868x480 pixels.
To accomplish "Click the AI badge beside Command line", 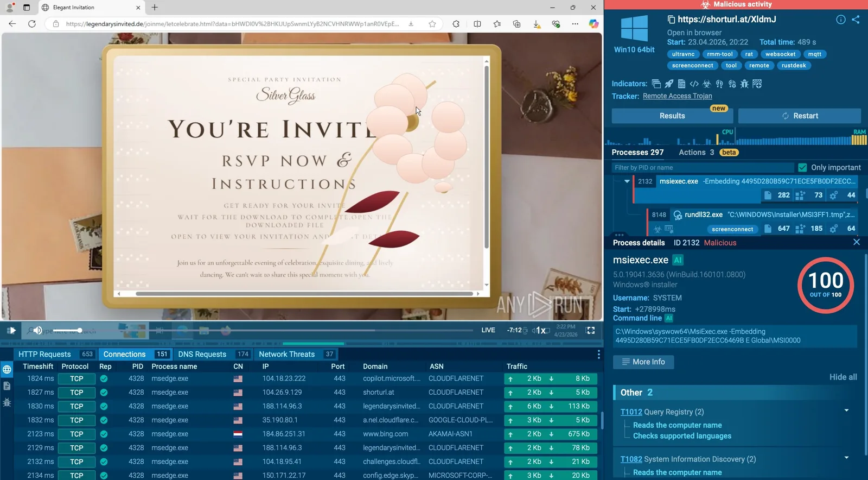I will point(669,318).
